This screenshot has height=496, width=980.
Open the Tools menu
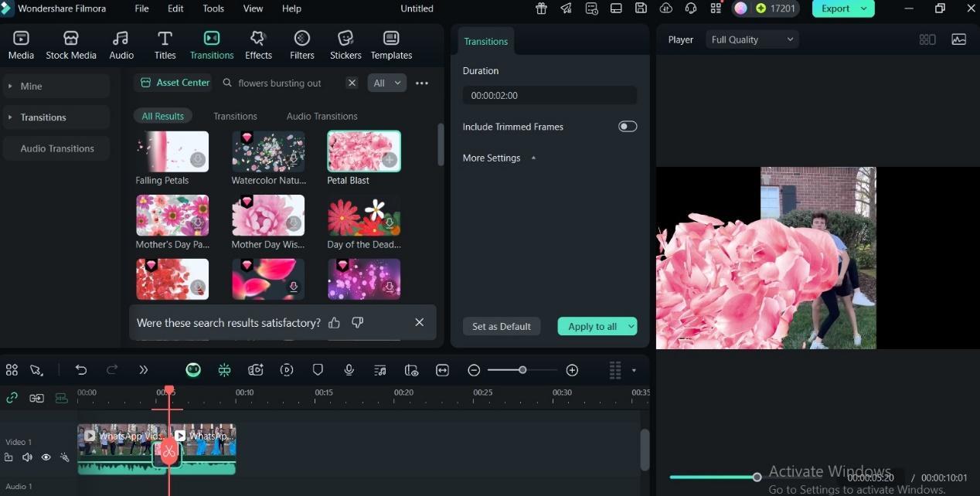click(213, 8)
